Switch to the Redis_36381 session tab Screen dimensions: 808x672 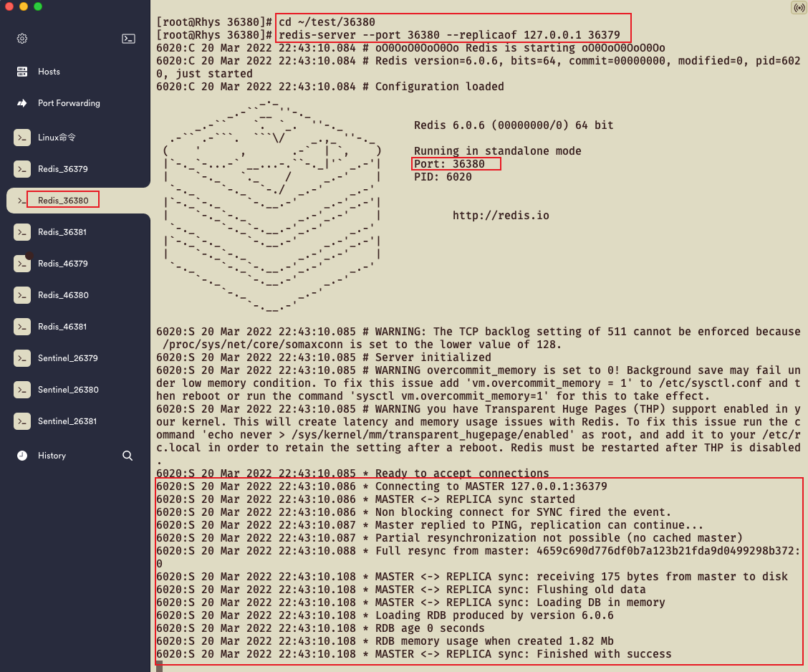pos(62,232)
